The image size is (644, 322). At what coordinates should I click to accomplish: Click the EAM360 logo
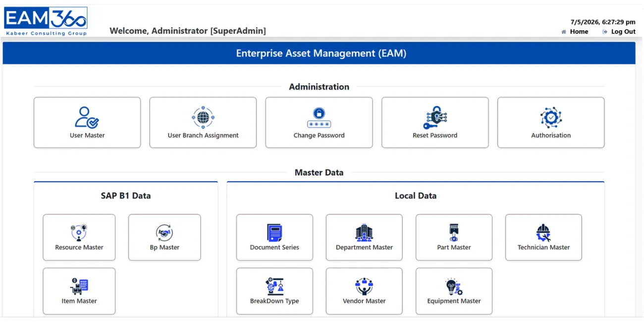point(46,21)
